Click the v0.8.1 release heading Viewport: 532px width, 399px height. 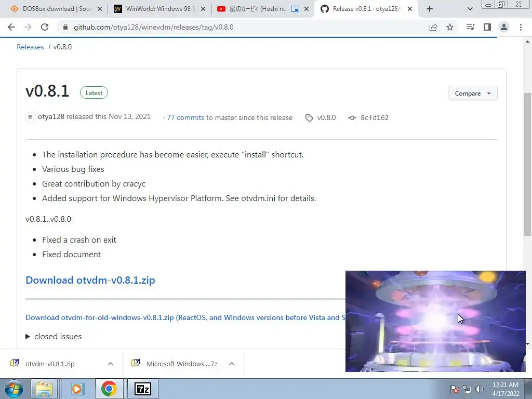coord(47,91)
